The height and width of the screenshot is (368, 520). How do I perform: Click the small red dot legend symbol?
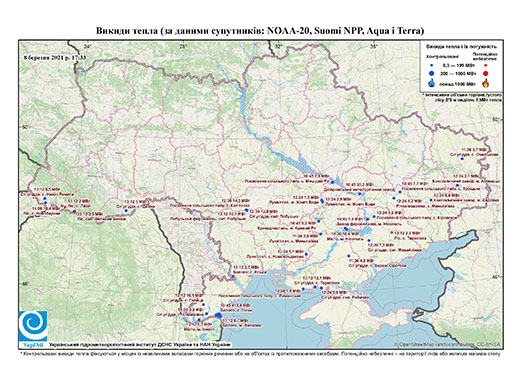click(486, 65)
